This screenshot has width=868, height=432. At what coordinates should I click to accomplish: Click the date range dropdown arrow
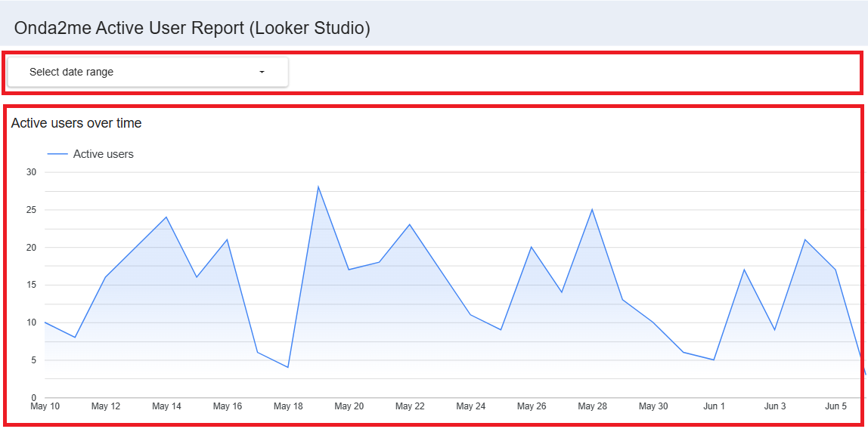coord(262,72)
